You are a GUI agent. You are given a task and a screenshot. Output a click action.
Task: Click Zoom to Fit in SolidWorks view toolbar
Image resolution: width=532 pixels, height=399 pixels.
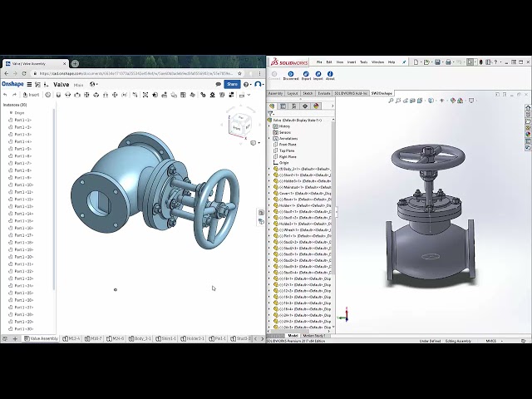pos(391,101)
